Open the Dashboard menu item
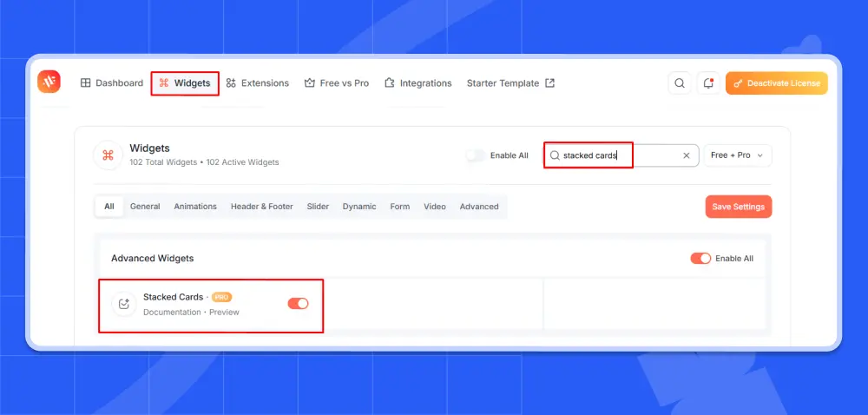This screenshot has height=415, width=868. [x=112, y=83]
